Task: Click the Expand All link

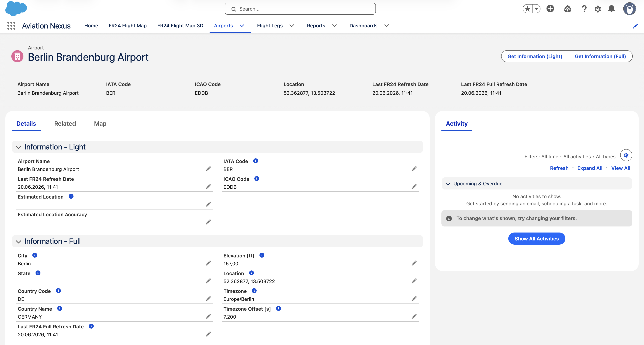Action: click(x=590, y=168)
